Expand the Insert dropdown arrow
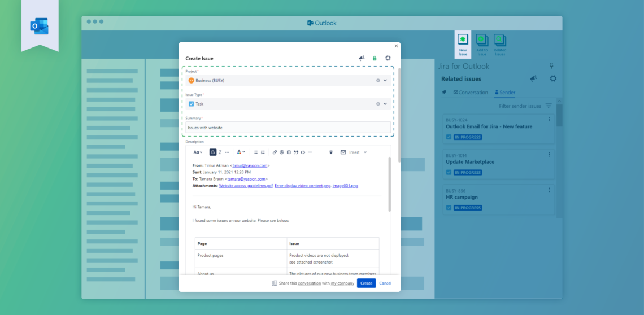The image size is (644, 315). pyautogui.click(x=365, y=152)
